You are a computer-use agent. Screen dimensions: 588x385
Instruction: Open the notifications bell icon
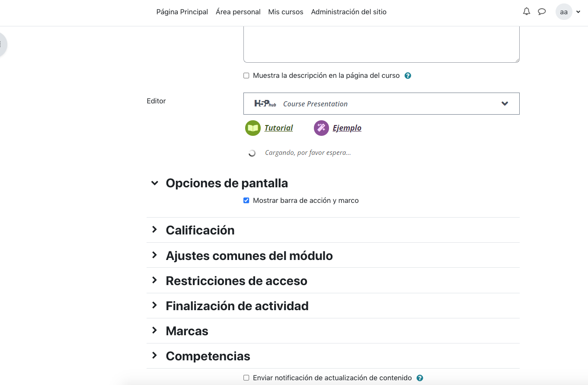526,12
